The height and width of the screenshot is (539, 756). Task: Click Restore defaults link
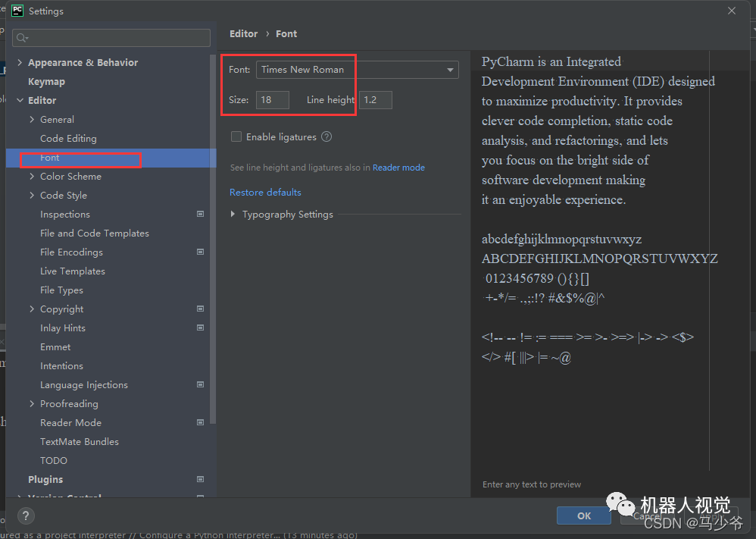(x=265, y=192)
